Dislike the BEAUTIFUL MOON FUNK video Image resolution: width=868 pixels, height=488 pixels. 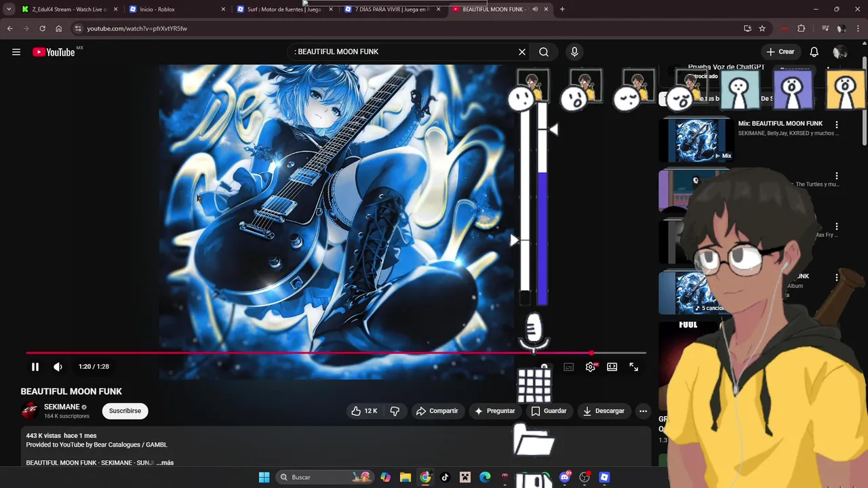(x=395, y=411)
